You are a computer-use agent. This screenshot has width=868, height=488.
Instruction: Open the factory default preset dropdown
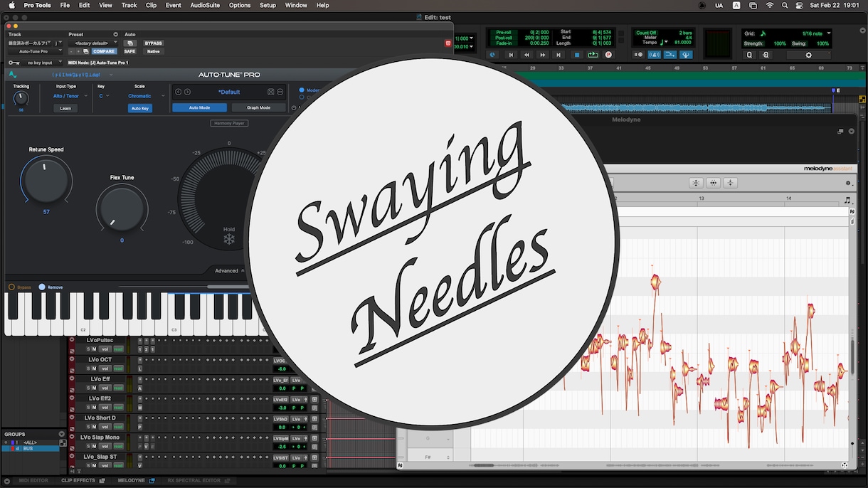92,43
